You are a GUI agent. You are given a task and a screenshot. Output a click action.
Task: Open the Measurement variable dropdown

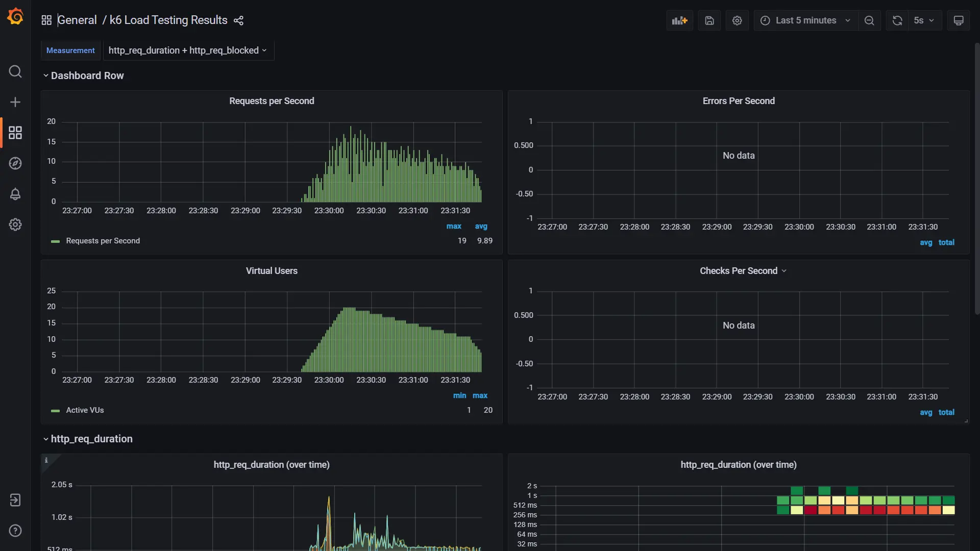point(188,51)
